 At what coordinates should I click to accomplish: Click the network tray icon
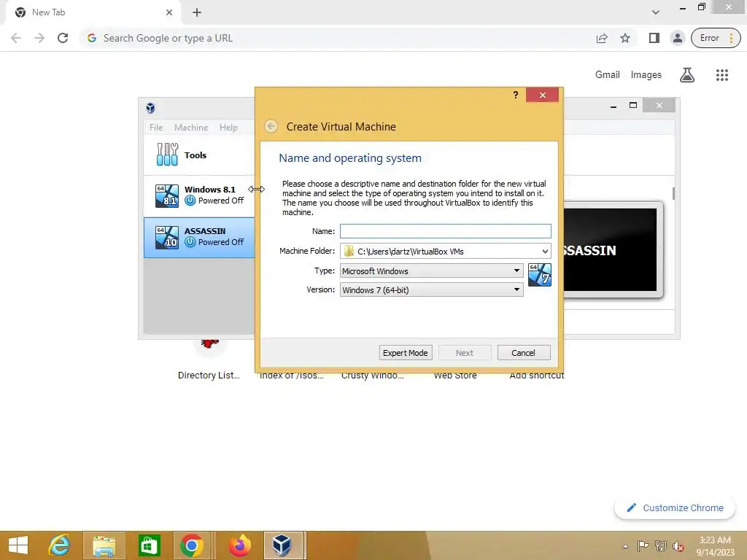[x=661, y=546]
